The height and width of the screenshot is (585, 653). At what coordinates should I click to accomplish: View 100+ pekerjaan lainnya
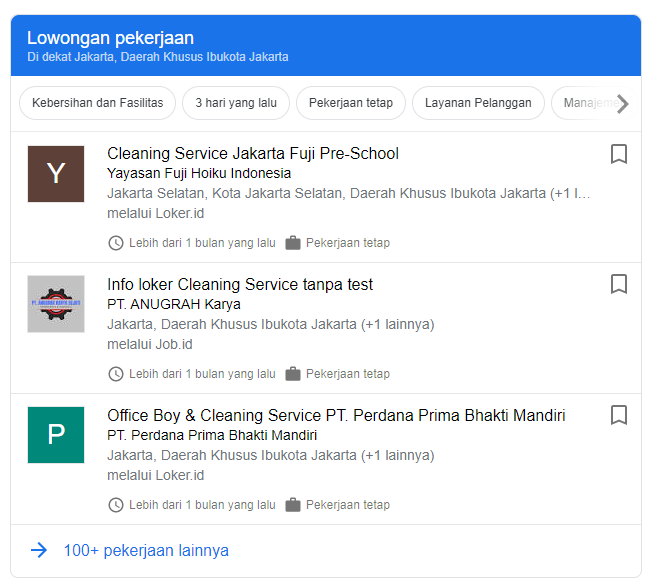146,550
